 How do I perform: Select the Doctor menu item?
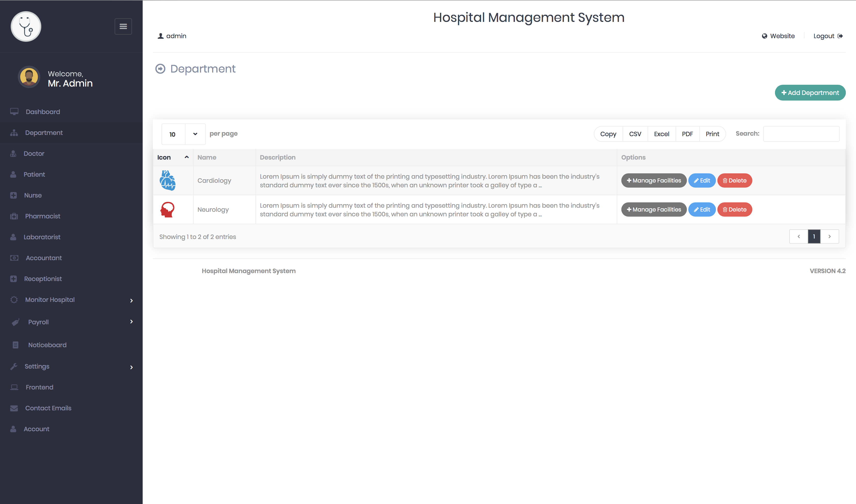pos(71,153)
